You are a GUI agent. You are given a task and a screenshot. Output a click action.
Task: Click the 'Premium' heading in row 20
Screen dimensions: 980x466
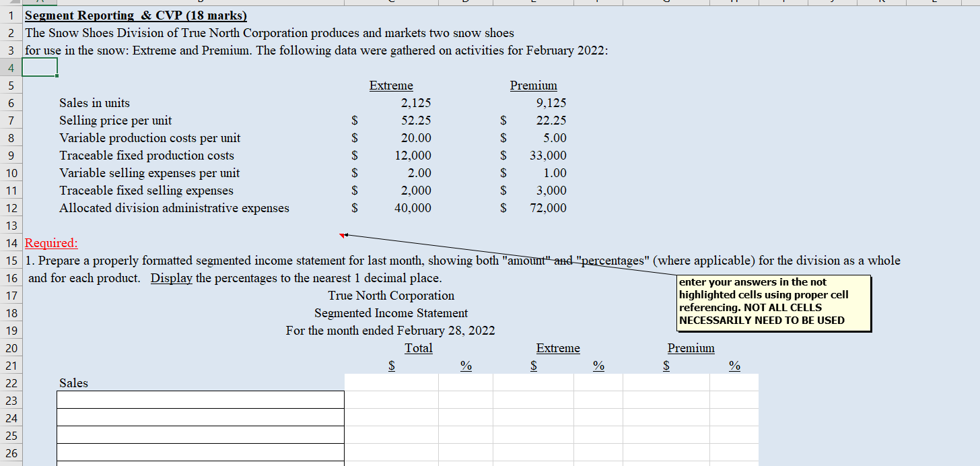(691, 348)
